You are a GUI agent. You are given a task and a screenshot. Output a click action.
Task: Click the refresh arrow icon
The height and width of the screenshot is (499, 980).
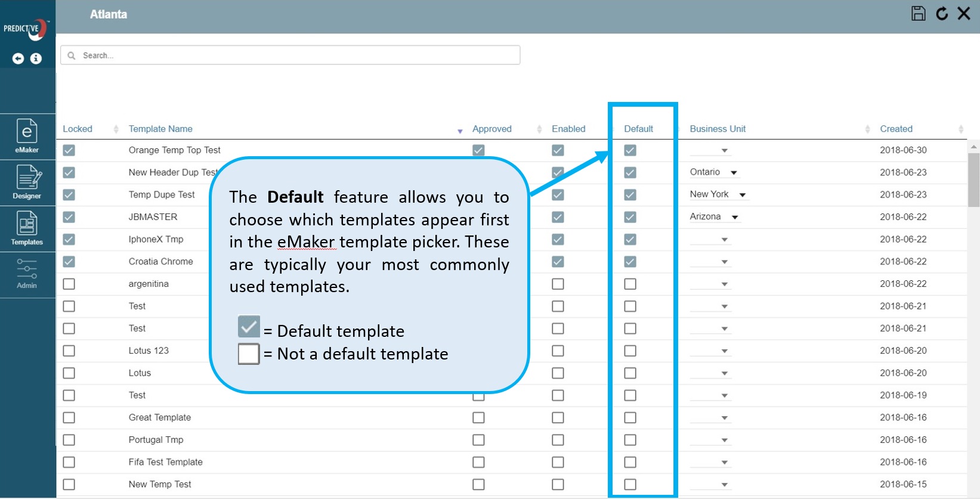coord(942,14)
